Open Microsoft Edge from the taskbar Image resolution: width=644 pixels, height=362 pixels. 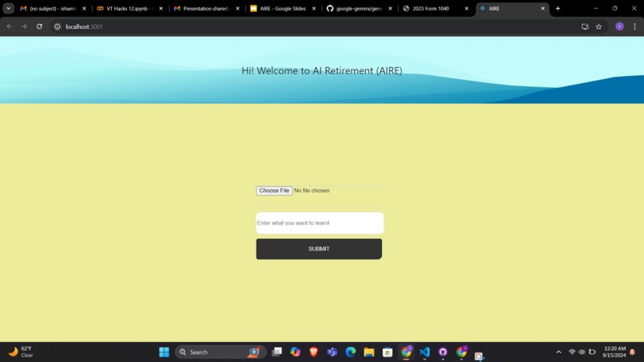pyautogui.click(x=350, y=352)
